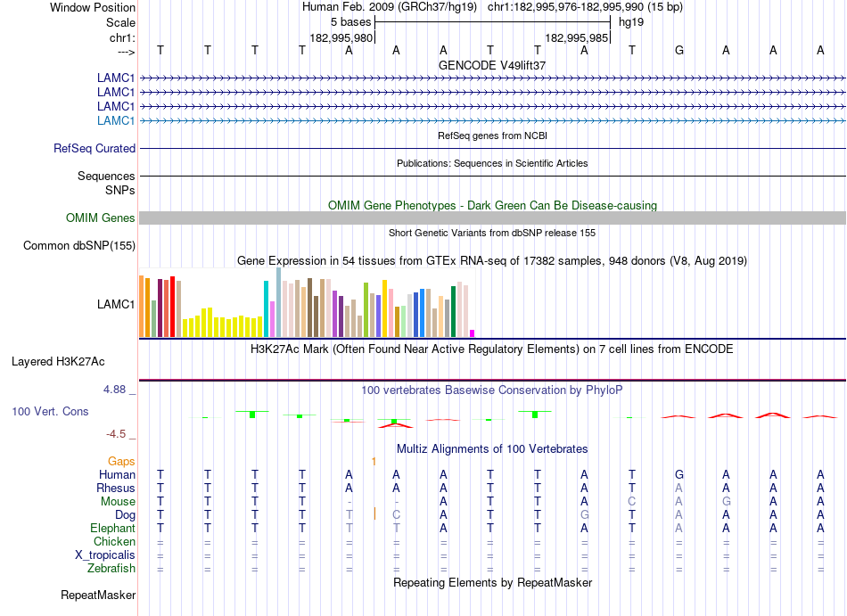Open the GENCODE V49lift37 track title
847x616 pixels.
[x=492, y=65]
